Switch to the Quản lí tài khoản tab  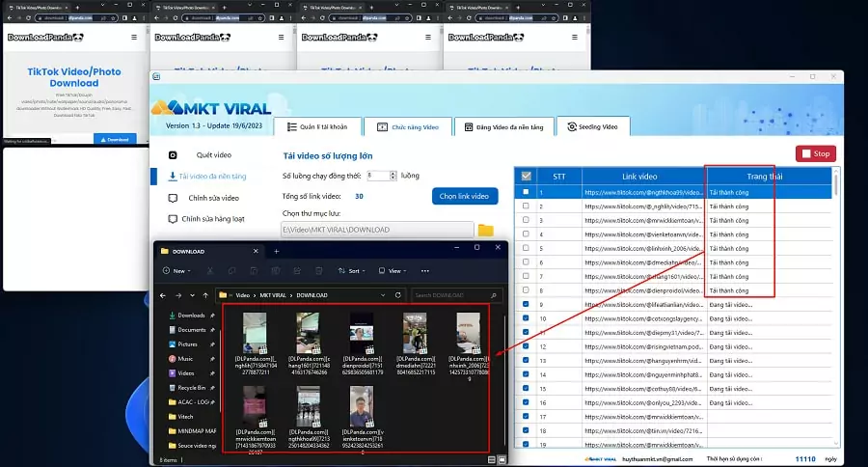pos(317,126)
